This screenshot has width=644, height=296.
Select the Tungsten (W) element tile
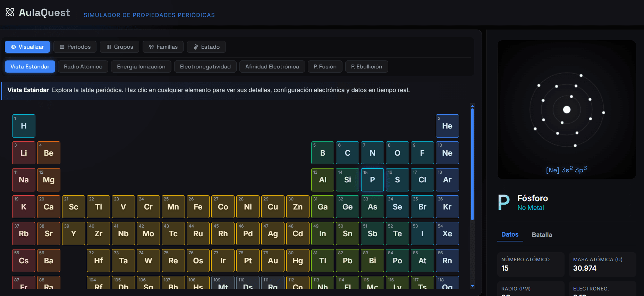coord(148,261)
